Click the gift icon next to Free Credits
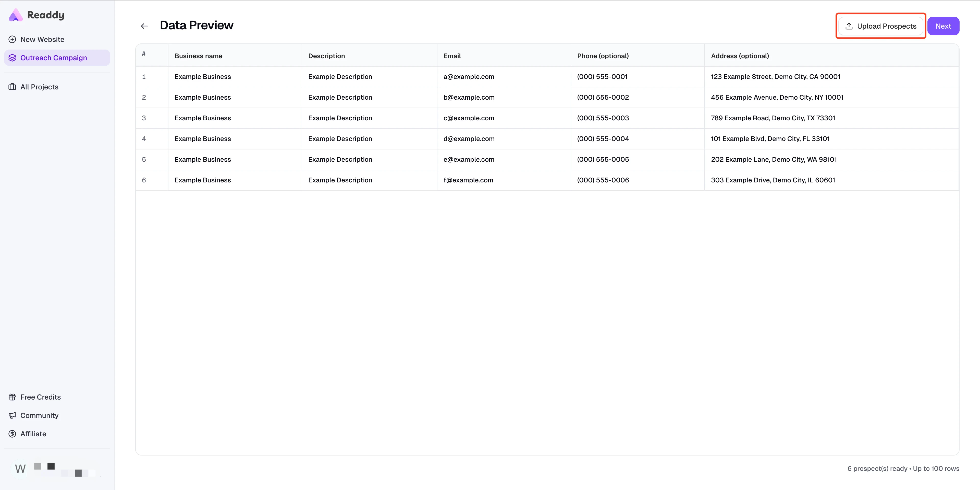This screenshot has height=490, width=980. coord(12,397)
